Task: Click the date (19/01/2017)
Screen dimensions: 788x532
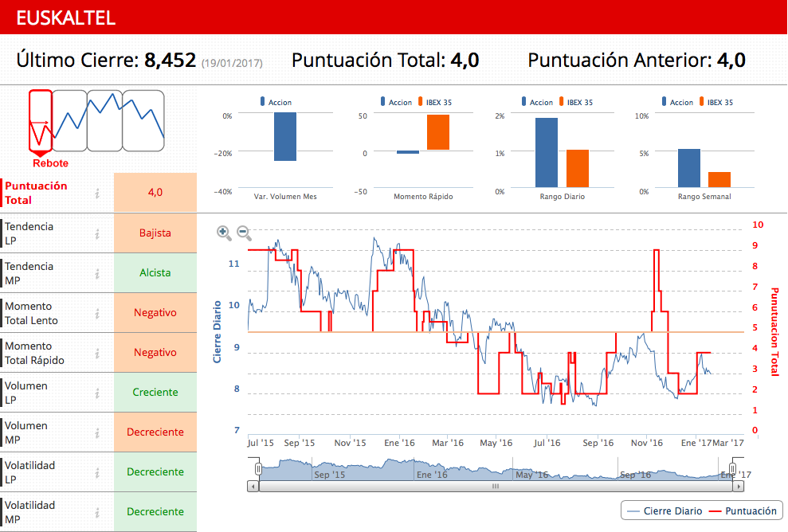Action: point(232,63)
